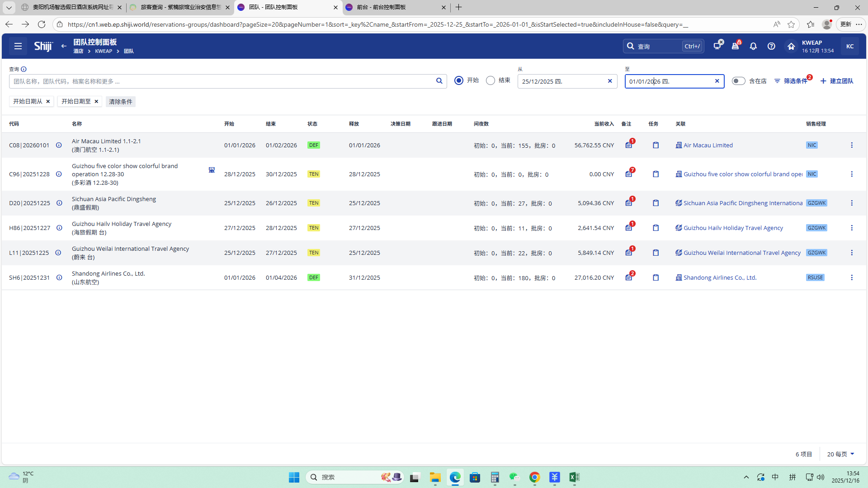This screenshot has width=868, height=488.
Task: Click the home icon next to KWEAP
Action: (x=791, y=46)
